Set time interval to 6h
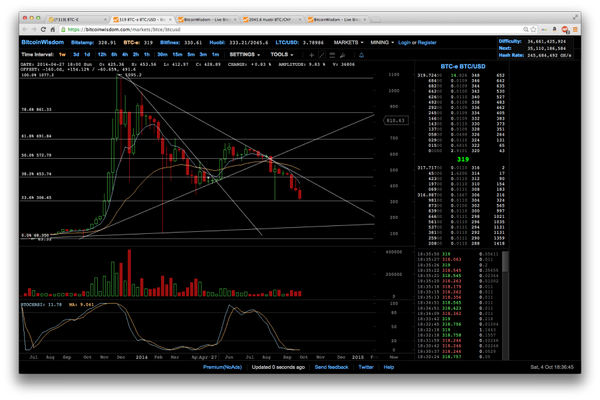The width and height of the screenshot is (600, 400). coord(114,55)
